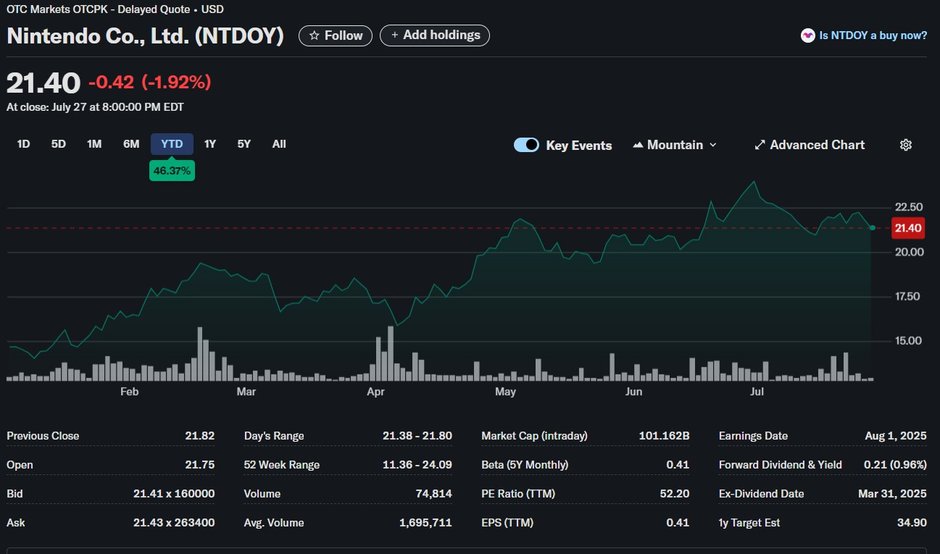The width and height of the screenshot is (940, 554).
Task: Click the Volume value 74,814
Action: (433, 493)
